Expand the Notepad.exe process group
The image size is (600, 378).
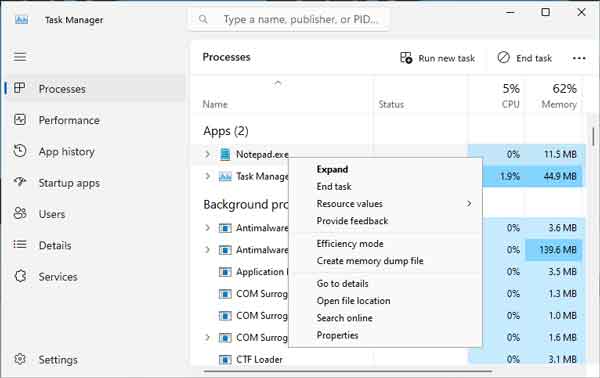click(x=207, y=154)
